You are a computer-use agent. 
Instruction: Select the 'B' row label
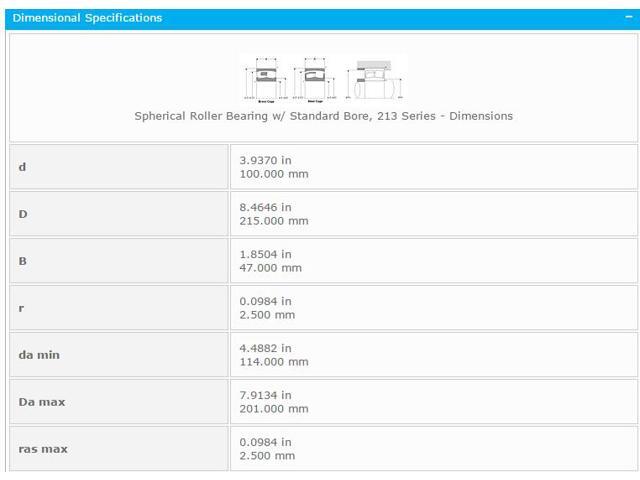[x=23, y=261]
